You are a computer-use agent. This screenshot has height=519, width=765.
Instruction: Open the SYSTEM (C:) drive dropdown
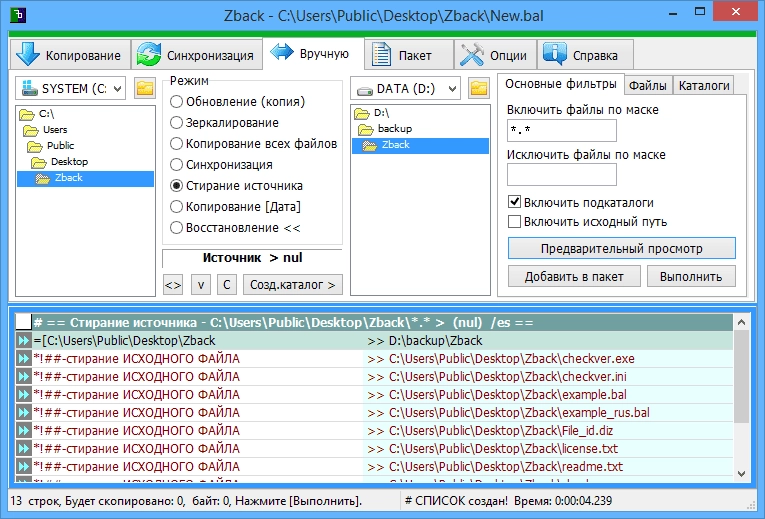(70, 88)
